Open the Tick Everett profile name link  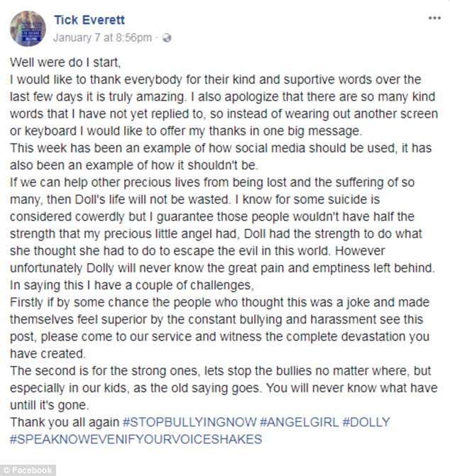tap(89, 21)
